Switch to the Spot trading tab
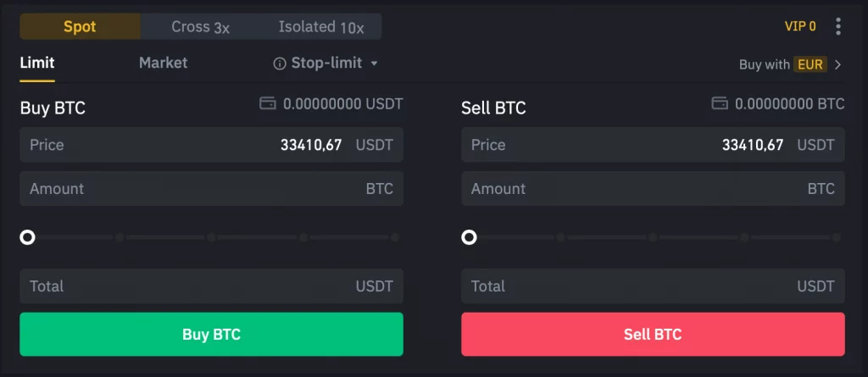Viewport: 868px width, 377px height. pyautogui.click(x=81, y=26)
